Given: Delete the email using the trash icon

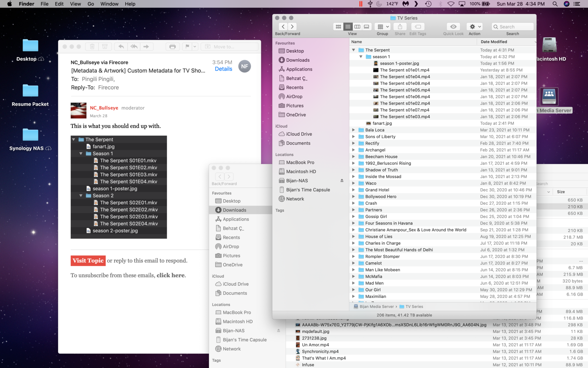Looking at the screenshot, I should click(92, 47).
